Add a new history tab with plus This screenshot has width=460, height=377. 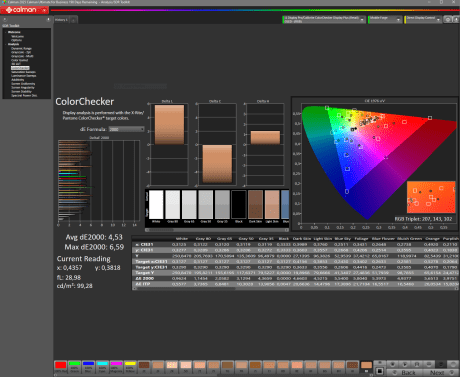pos(74,20)
